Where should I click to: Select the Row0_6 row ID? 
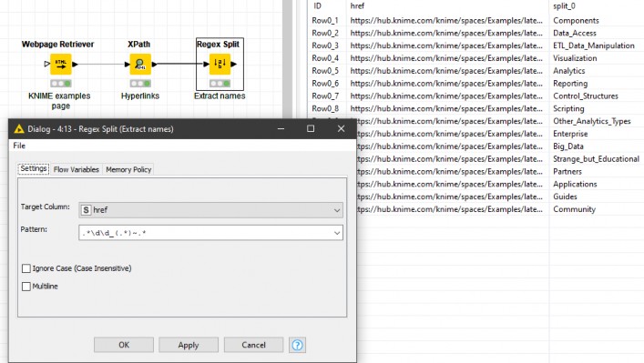point(325,84)
